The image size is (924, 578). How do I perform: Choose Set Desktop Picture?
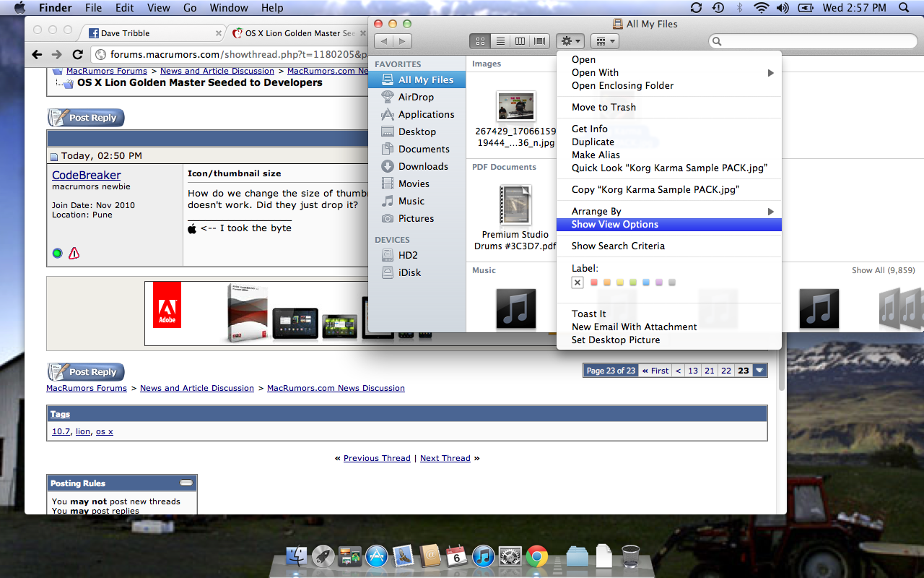pos(669,340)
